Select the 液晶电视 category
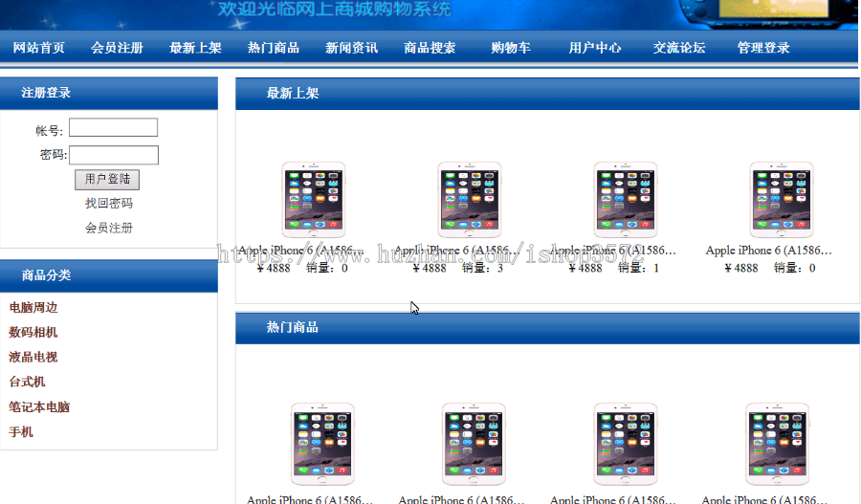 point(33,357)
